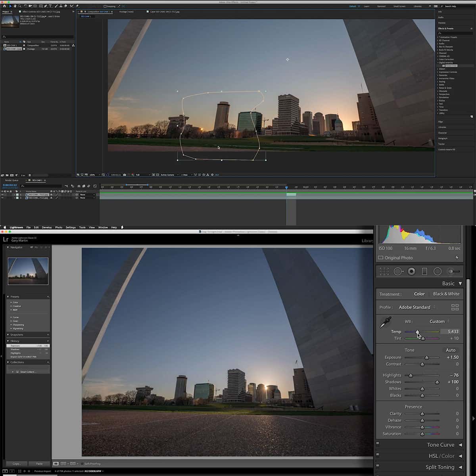Image resolution: width=476 pixels, height=476 pixels.
Task: Switch to the Footage (none) tab
Action: 126,12
